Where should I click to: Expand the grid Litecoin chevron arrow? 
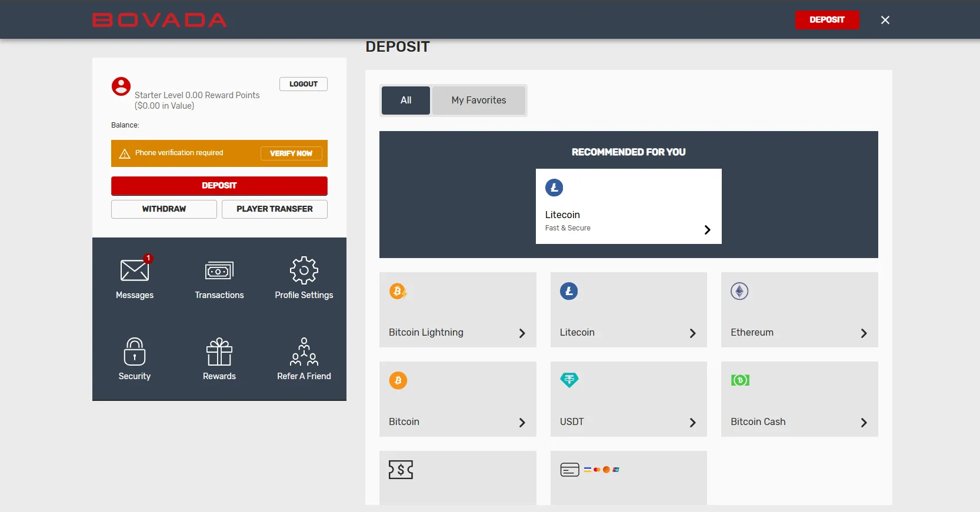692,333
